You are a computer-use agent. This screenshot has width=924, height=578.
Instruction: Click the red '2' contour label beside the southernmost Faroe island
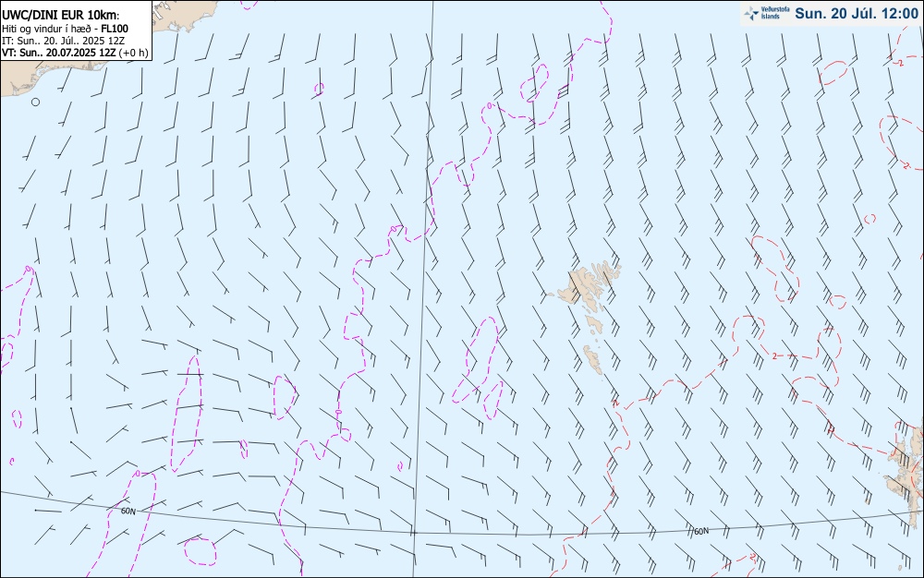(x=614, y=403)
